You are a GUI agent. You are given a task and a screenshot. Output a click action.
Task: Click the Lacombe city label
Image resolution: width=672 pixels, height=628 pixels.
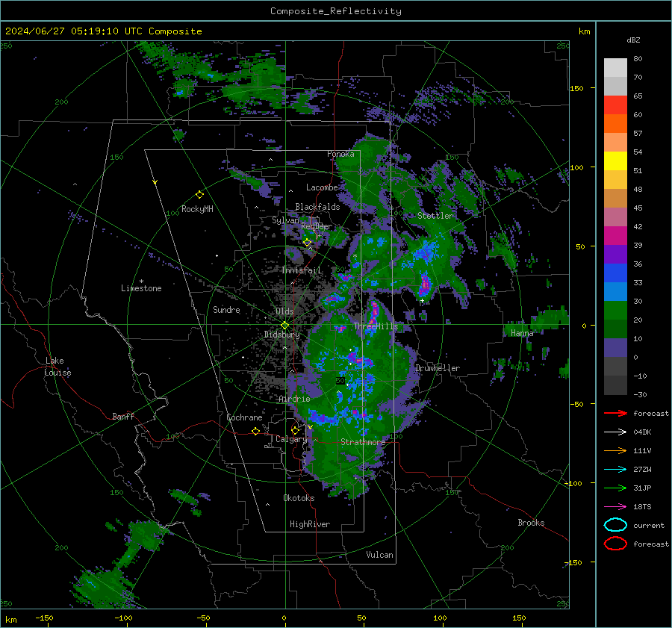pyautogui.click(x=322, y=187)
